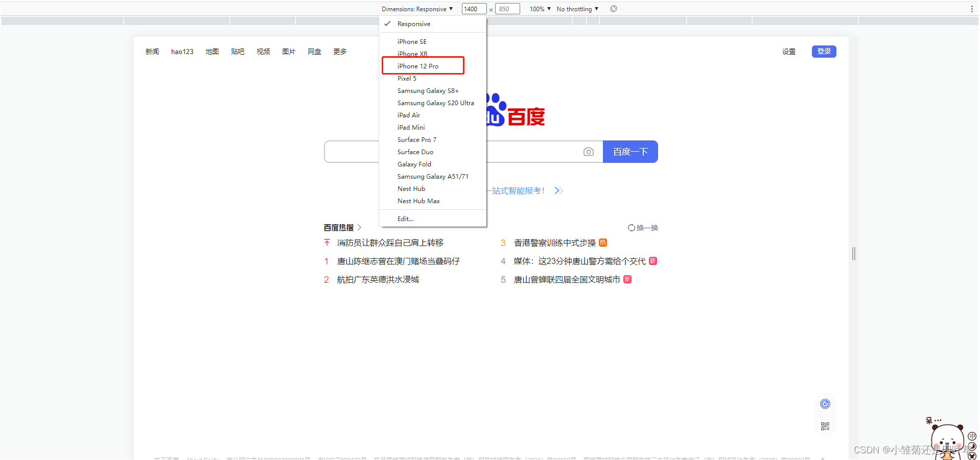This screenshot has height=460, width=980.
Task: Open the Dimensions: Responsive dropdown
Action: pos(417,9)
